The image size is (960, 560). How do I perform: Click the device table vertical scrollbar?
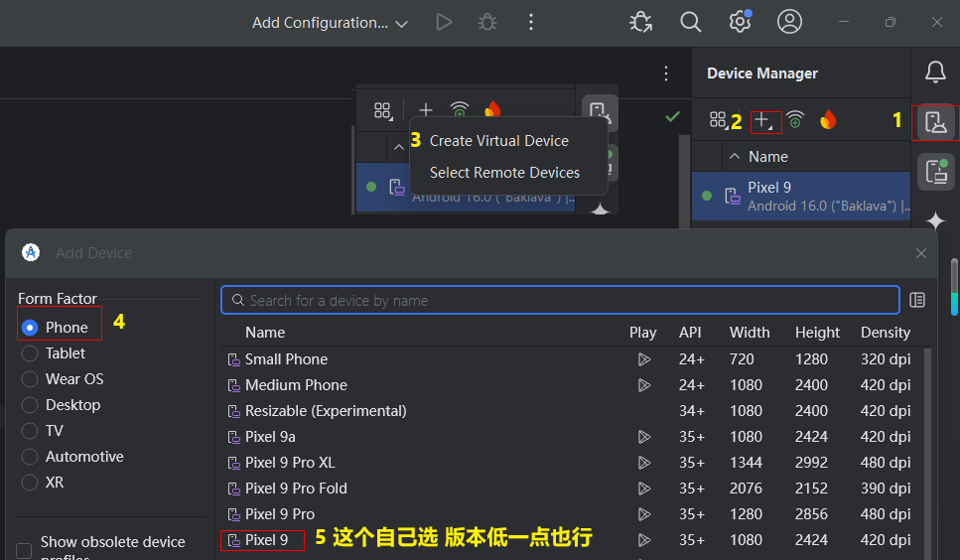[x=927, y=453]
